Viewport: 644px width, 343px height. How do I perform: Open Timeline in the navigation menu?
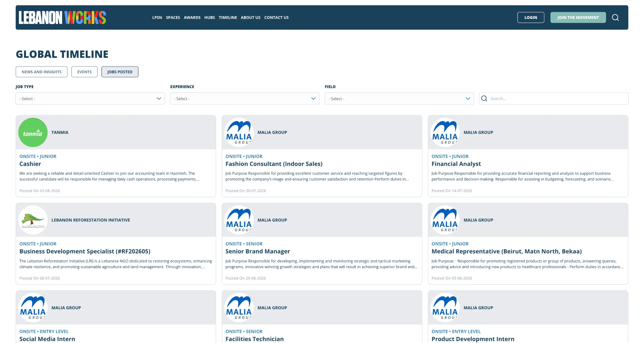pyautogui.click(x=228, y=17)
